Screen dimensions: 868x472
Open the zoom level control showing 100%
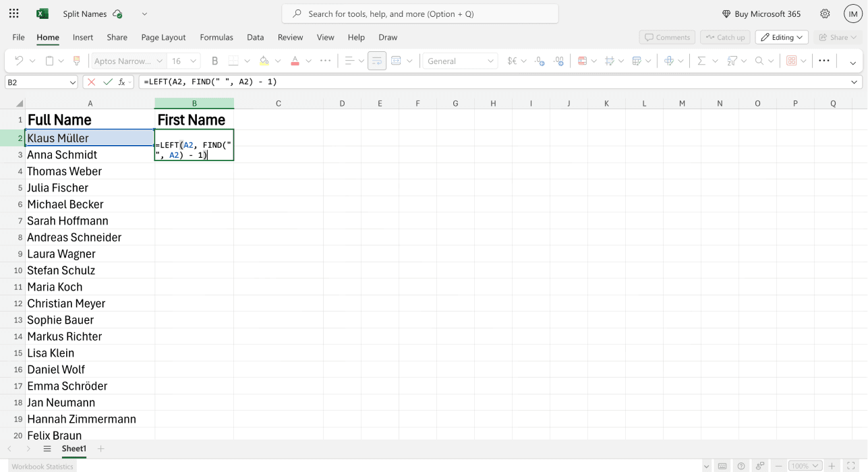click(805, 465)
